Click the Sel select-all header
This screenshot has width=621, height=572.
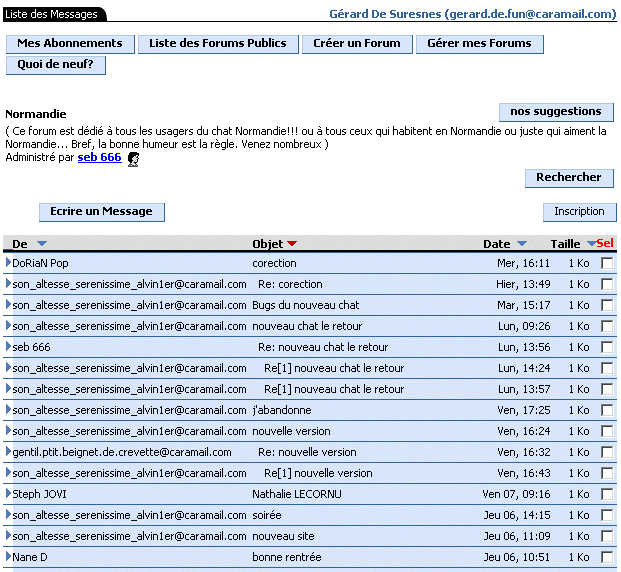point(605,243)
